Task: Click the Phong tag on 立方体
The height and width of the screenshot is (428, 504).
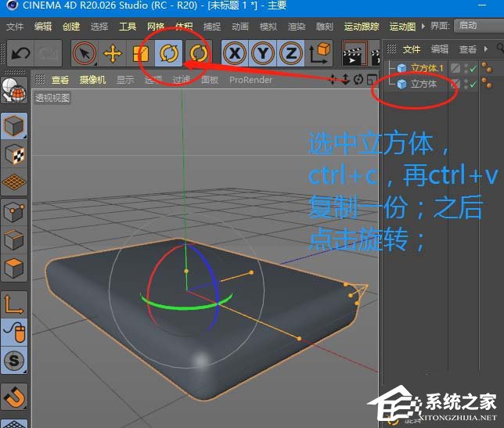Action: pos(487,83)
